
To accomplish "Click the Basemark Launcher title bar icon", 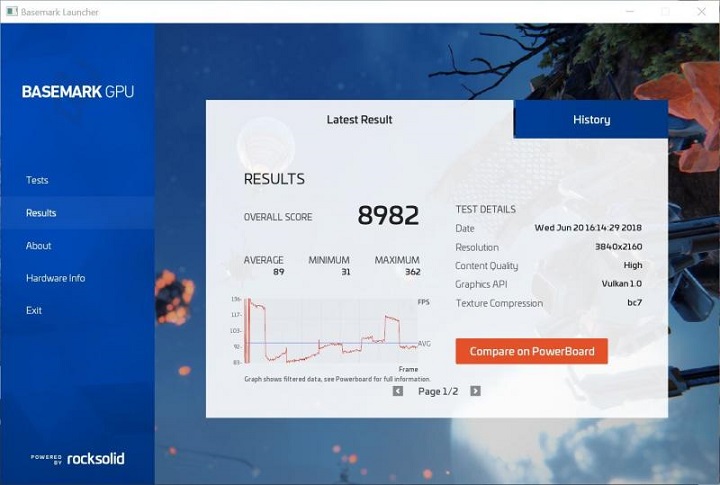I will click(x=12, y=11).
